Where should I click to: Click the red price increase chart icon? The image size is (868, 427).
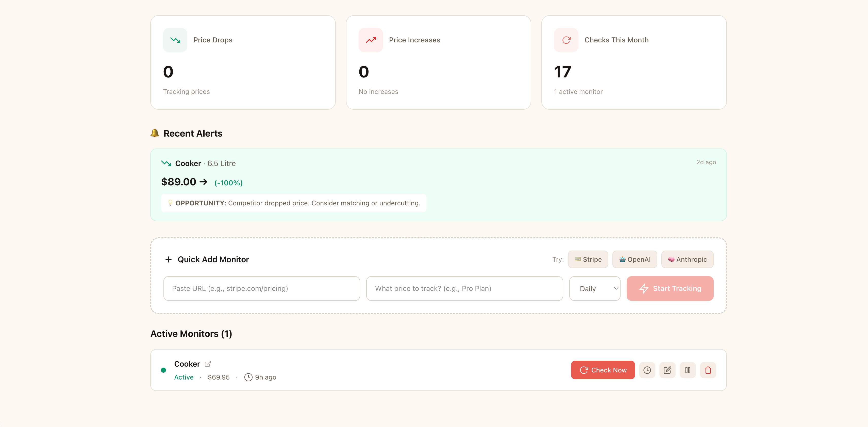[370, 40]
